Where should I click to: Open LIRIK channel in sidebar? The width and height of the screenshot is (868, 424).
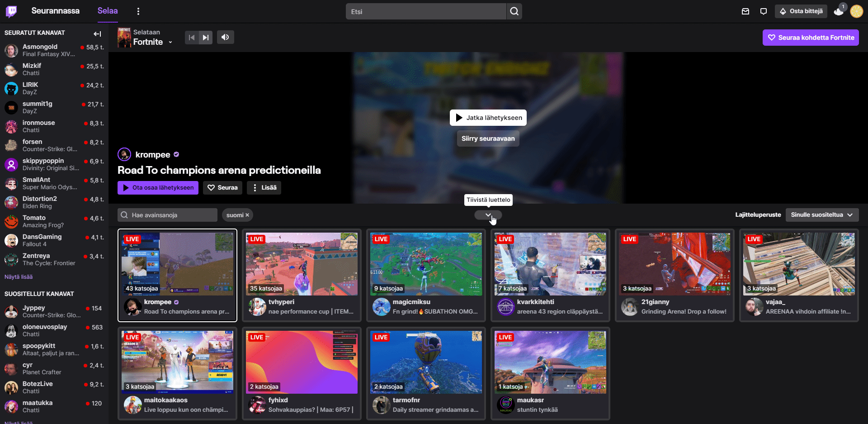click(x=54, y=88)
